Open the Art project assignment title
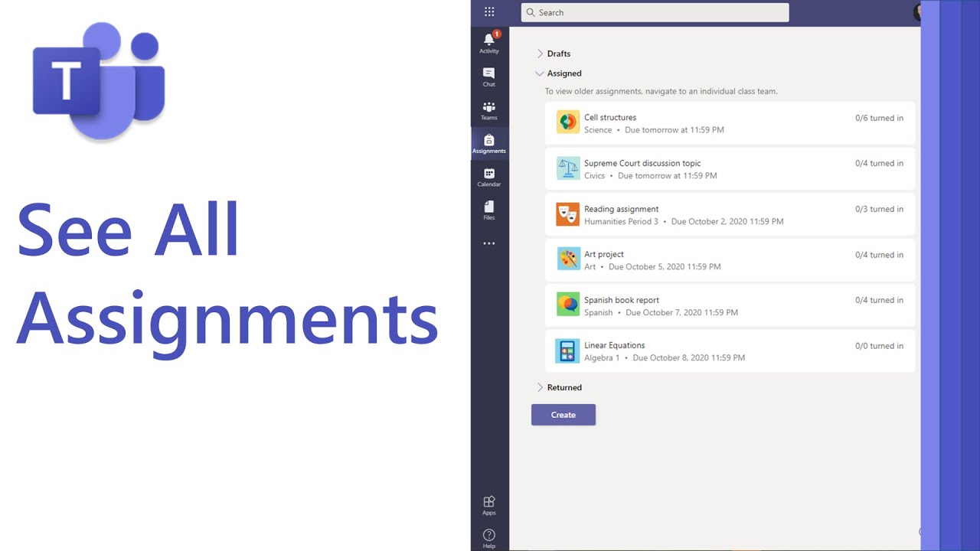Screen dimensions: 980x551 click(604, 254)
